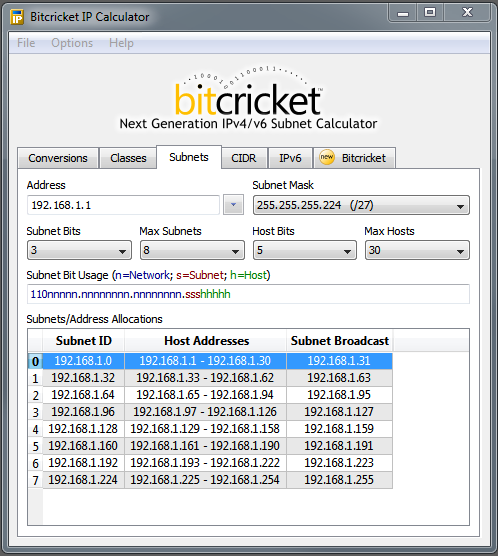Click host range 192.168.1.1 - 192.168.1.30
Viewport: 498px width, 556px height.
[205, 361]
